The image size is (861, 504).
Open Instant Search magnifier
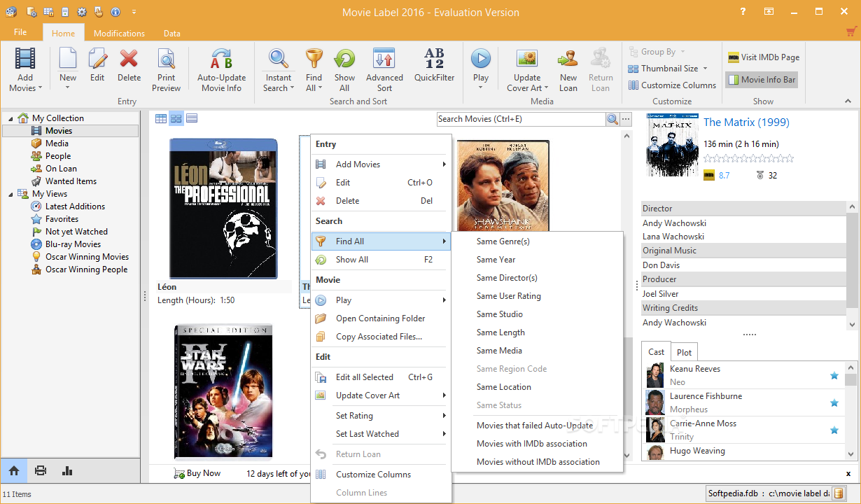[x=279, y=59]
